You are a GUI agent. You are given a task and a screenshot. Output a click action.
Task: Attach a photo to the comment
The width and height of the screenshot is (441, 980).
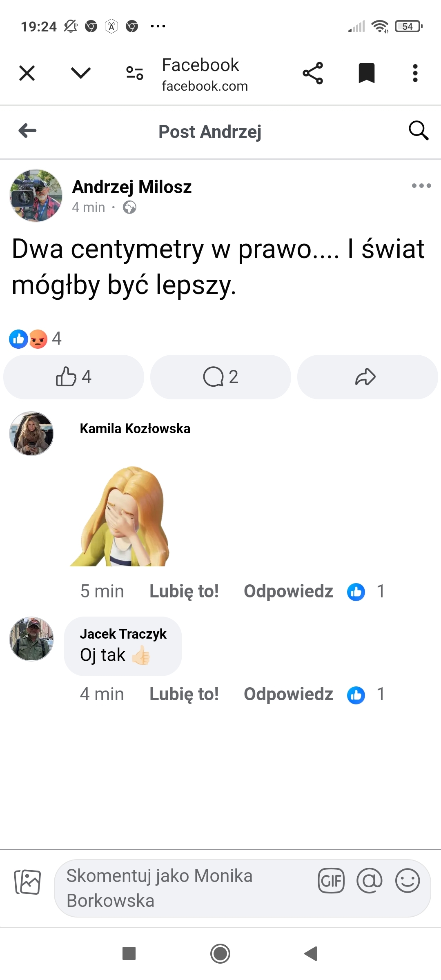point(27,882)
